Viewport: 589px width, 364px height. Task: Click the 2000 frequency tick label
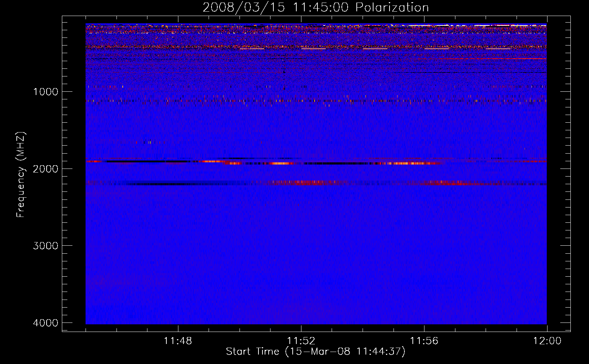(x=46, y=169)
